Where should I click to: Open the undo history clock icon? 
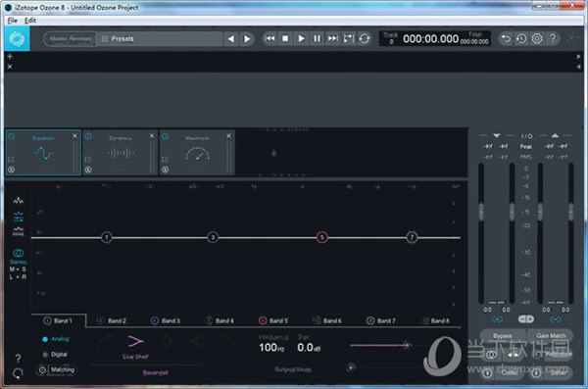pyautogui.click(x=521, y=38)
